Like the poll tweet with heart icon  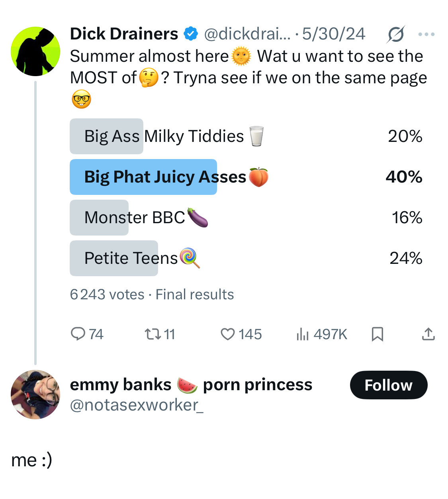point(228,334)
